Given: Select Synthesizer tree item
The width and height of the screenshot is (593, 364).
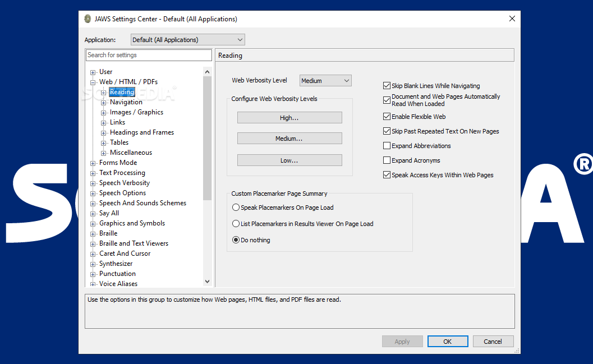Looking at the screenshot, I should (x=116, y=264).
